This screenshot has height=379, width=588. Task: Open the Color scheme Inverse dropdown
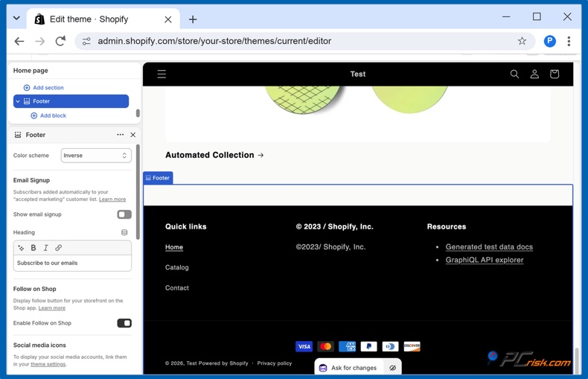96,156
